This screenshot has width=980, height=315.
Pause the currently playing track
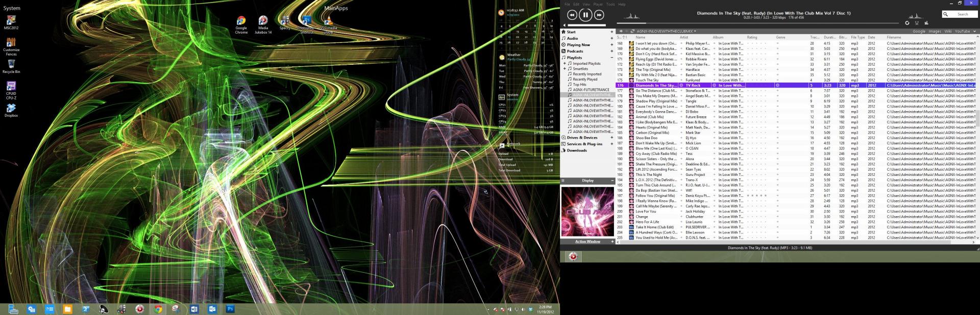pos(585,15)
